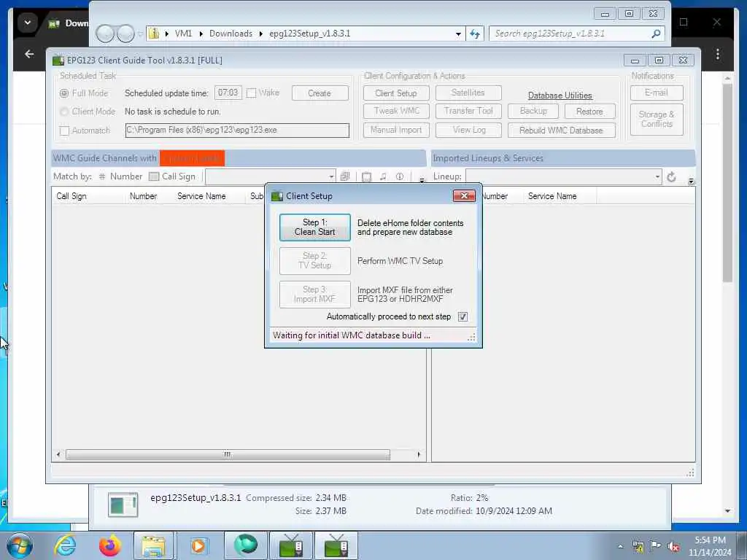Viewport: 747px width, 560px height.
Task: Click right arrow of channel list scrollbar
Action: coord(419,455)
